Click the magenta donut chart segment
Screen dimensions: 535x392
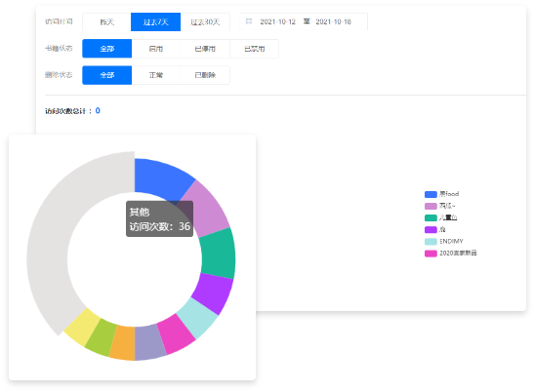coord(176,334)
